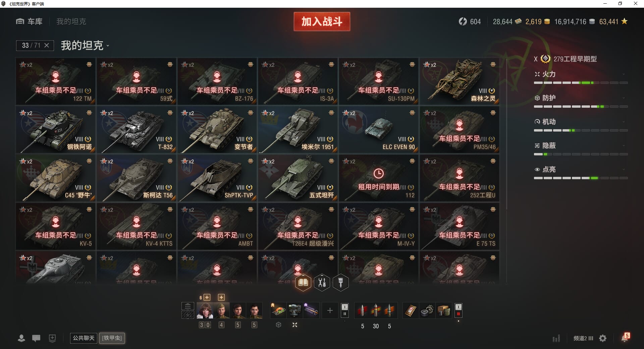Select the first aid kit consumable
Viewport: 644px width, 349px height.
coord(411,310)
